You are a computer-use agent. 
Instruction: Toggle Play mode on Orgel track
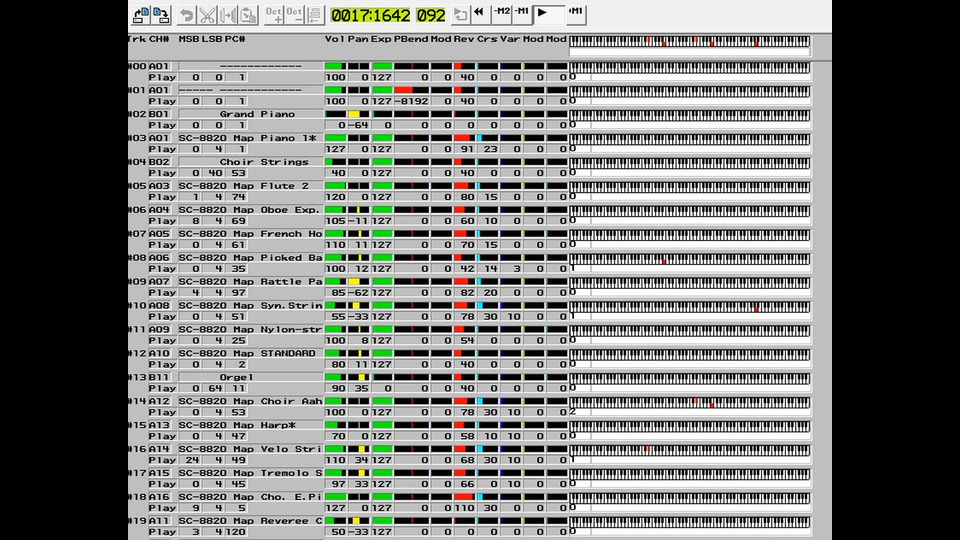[x=162, y=388]
